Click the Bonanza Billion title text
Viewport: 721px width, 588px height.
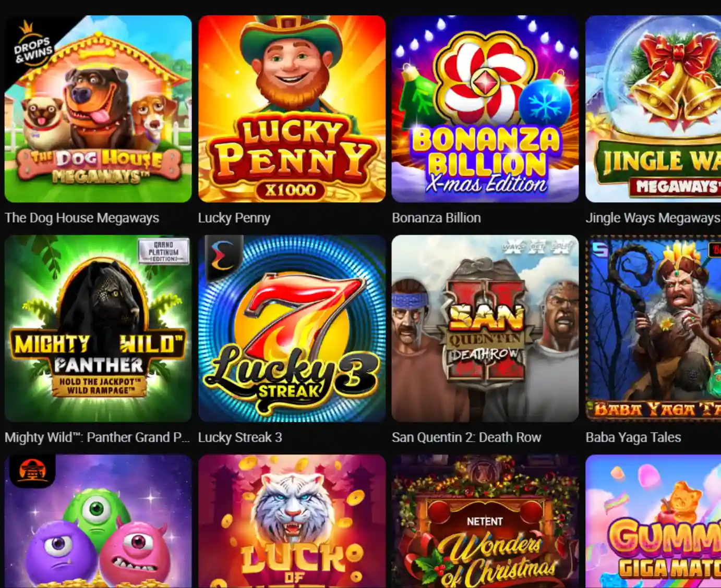pos(436,218)
